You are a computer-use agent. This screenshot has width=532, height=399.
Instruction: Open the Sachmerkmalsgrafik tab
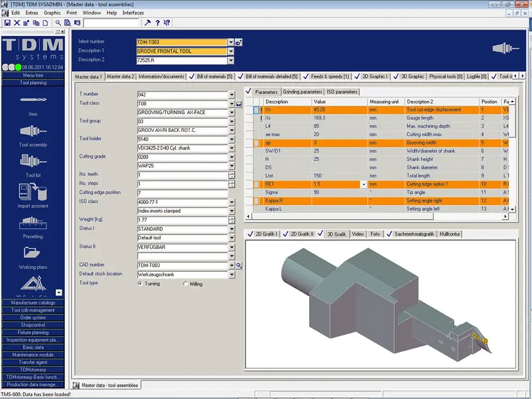tap(411, 234)
